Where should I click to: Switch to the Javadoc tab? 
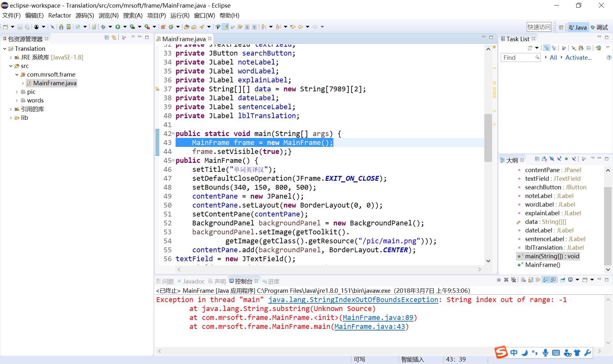tap(191, 281)
